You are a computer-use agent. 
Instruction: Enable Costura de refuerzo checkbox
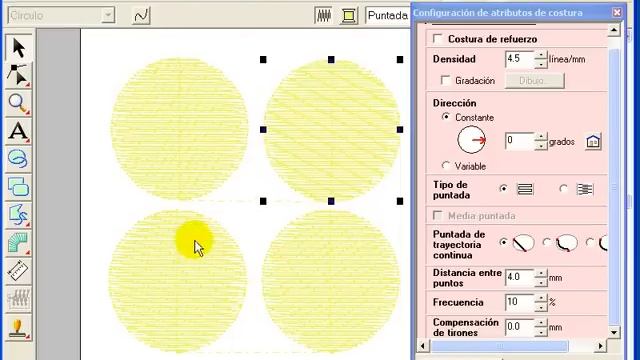pos(438,39)
